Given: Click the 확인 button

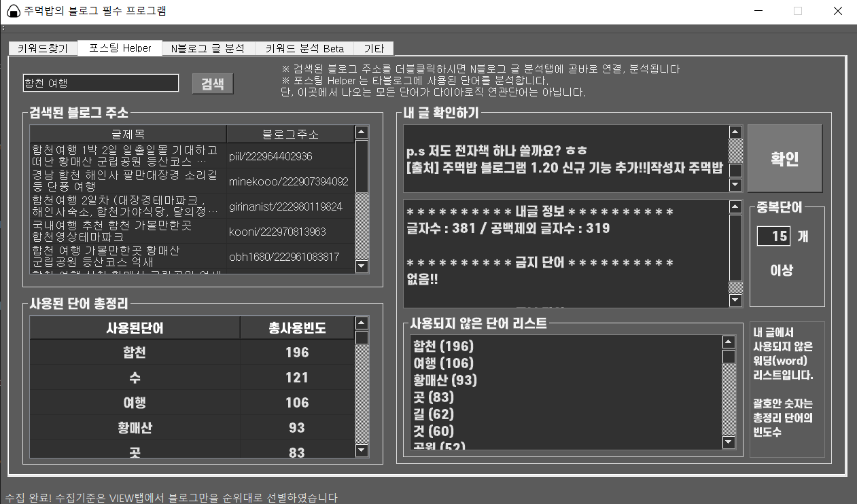Looking at the screenshot, I should click(x=785, y=158).
